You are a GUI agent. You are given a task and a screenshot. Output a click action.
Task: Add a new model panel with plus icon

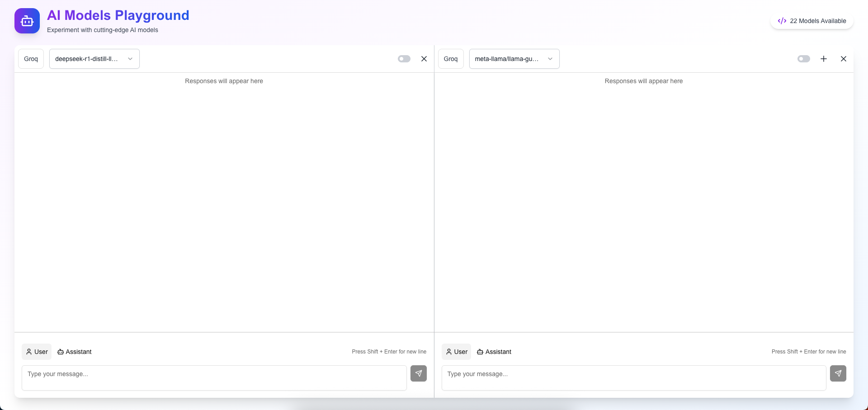[x=823, y=59]
